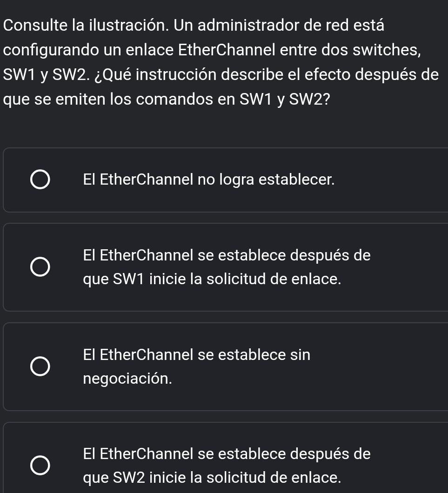Image resolution: width=448 pixels, height=493 pixels.
Task: Pick the radio button for SW2 inicie option
Action: (40, 466)
